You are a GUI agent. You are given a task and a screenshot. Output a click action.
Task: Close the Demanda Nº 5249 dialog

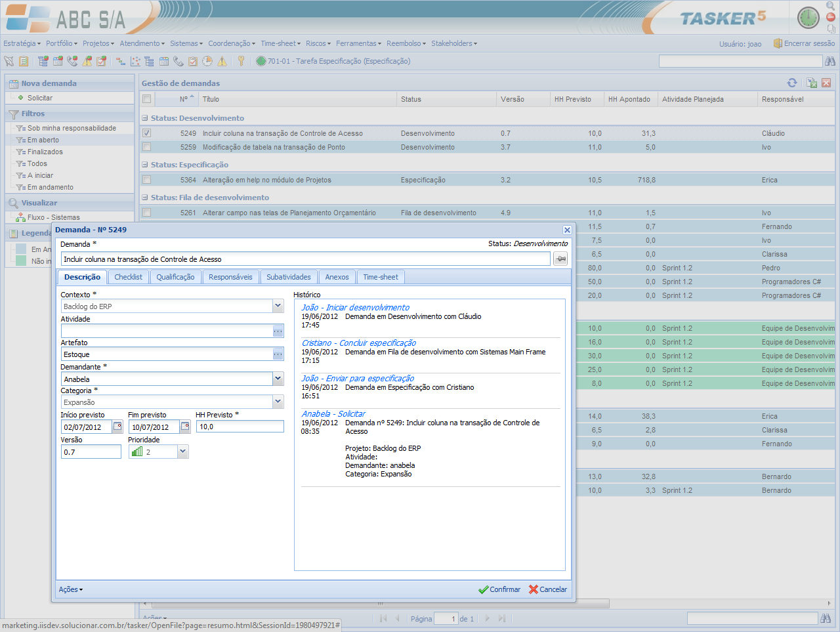click(x=567, y=230)
